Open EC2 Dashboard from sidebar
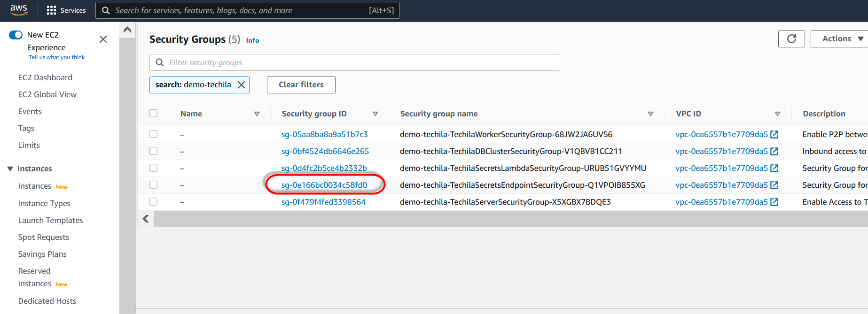 click(45, 78)
